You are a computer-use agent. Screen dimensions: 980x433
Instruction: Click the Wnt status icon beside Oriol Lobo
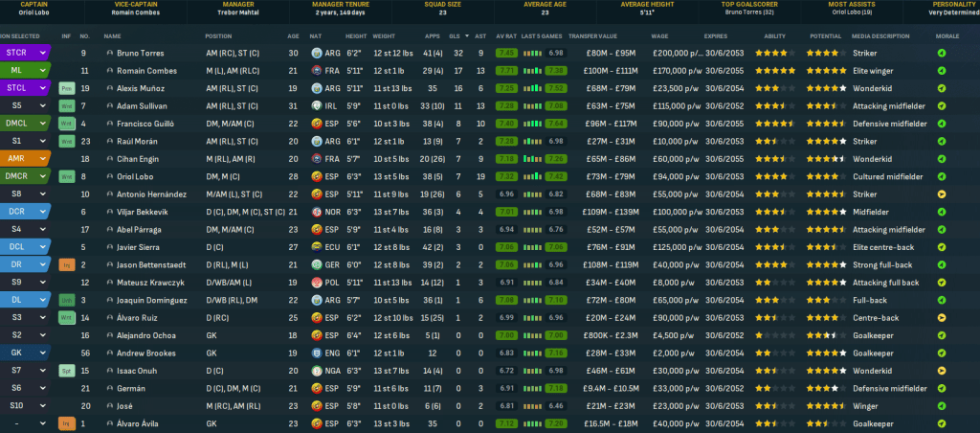(x=66, y=176)
